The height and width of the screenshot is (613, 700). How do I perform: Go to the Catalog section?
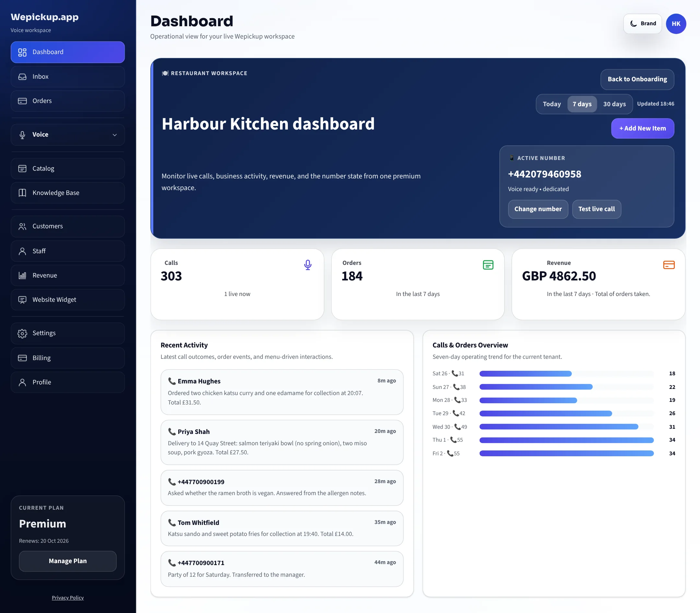click(x=68, y=169)
